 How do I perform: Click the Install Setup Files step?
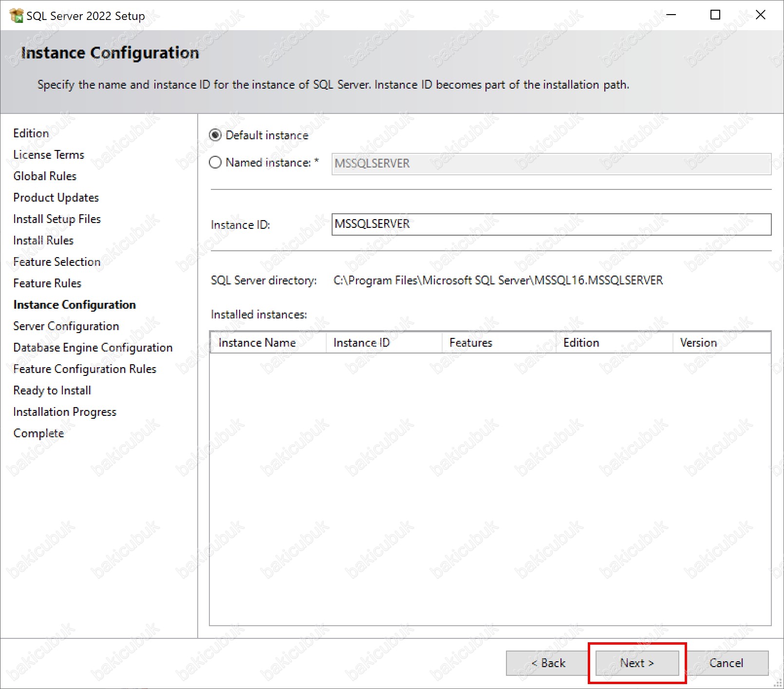(57, 219)
